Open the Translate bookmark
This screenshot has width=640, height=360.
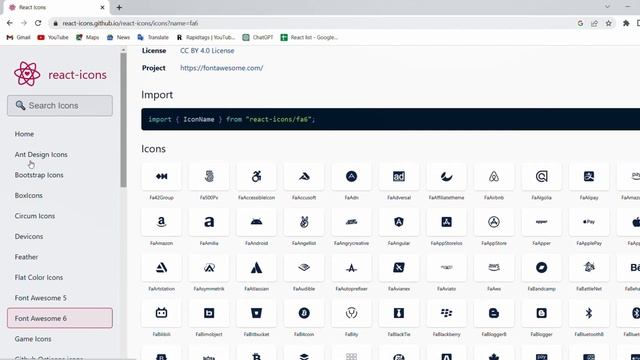click(153, 37)
